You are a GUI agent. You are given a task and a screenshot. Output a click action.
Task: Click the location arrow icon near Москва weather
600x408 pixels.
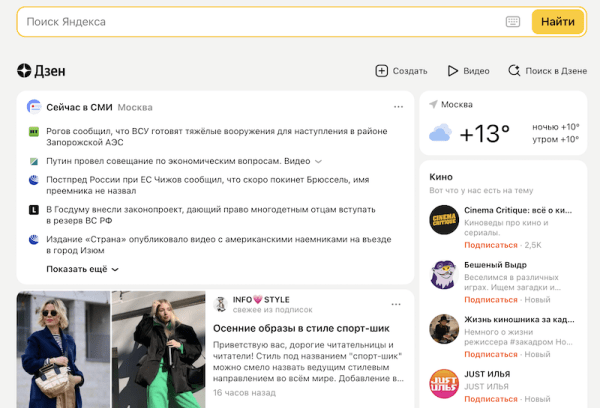(x=433, y=104)
